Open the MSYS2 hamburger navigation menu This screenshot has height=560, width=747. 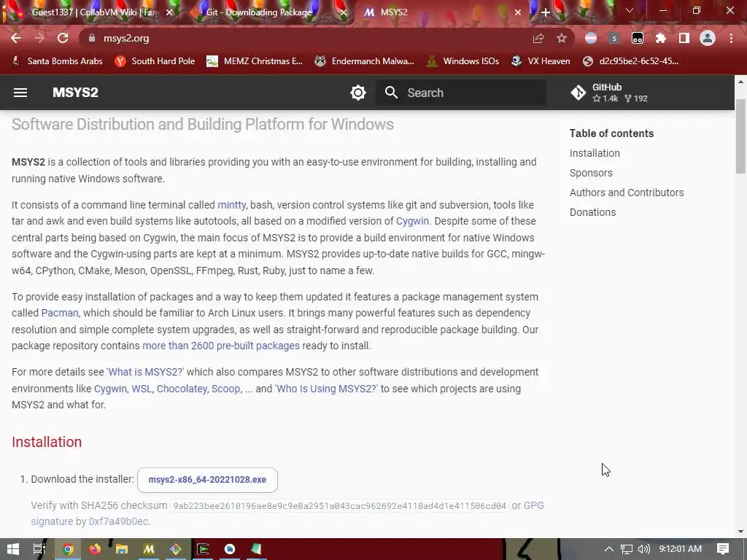(x=20, y=93)
